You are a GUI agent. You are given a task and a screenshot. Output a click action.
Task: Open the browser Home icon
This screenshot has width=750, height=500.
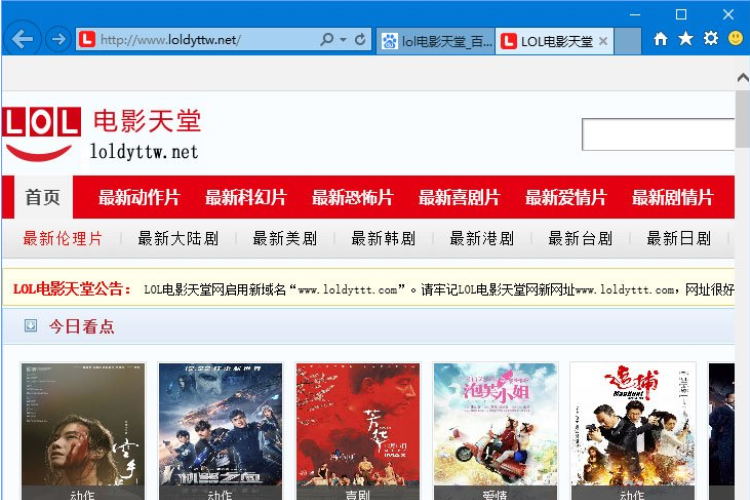661,39
